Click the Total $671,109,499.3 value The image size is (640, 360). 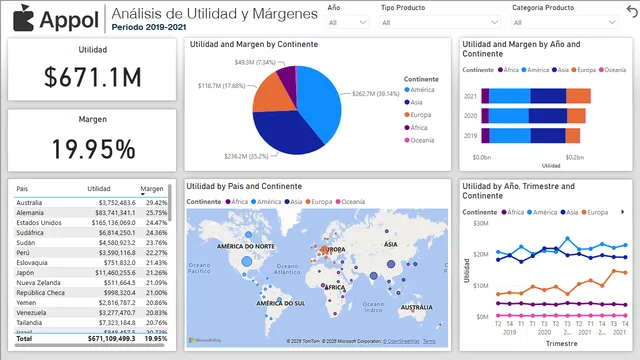tap(111, 338)
